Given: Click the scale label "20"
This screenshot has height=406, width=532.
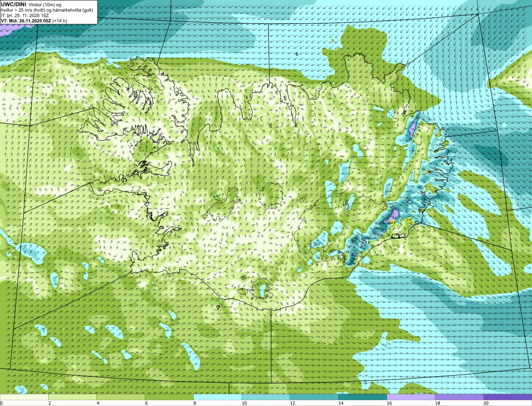Looking at the screenshot, I should tap(485, 403).
